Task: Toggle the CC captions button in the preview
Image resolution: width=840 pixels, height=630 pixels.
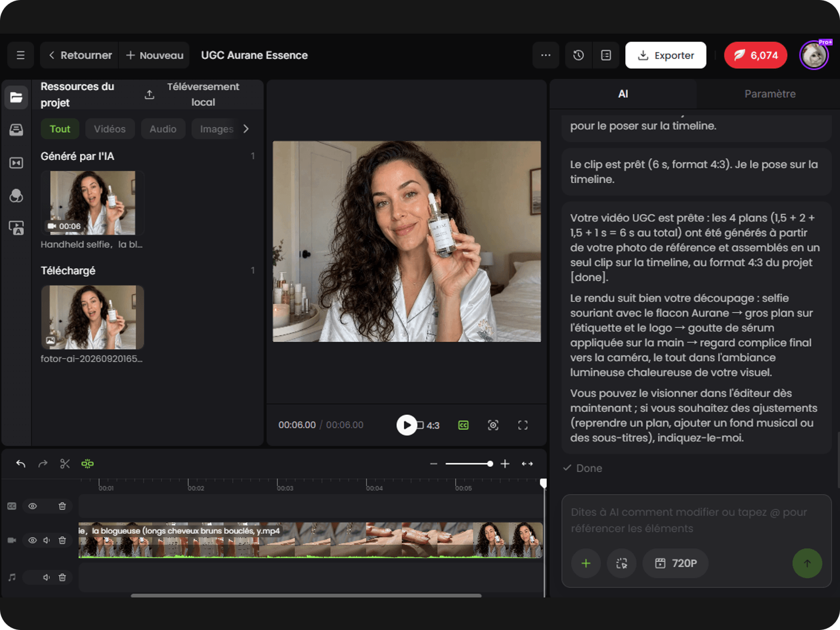Action: [x=463, y=425]
